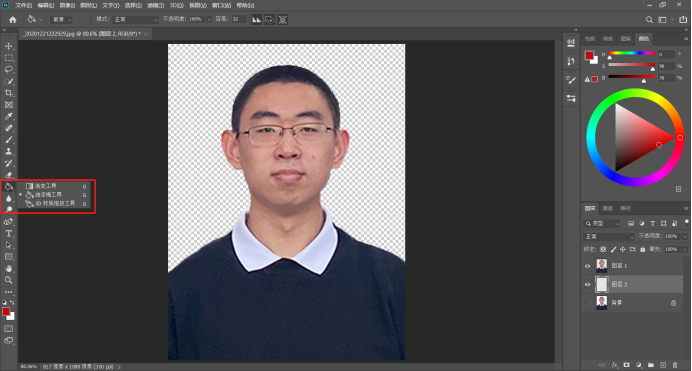The image size is (692, 371).
Task: Show the Background layer via visibility box
Action: pos(587,303)
